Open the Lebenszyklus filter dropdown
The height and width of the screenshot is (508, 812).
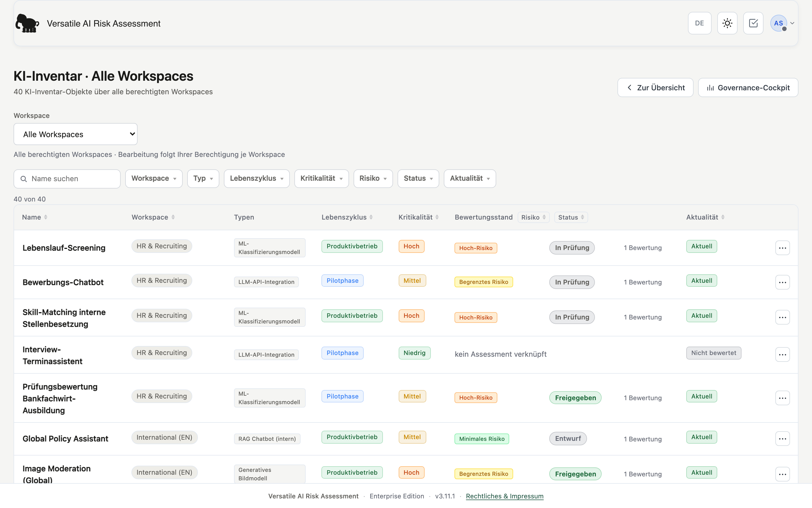tap(257, 178)
